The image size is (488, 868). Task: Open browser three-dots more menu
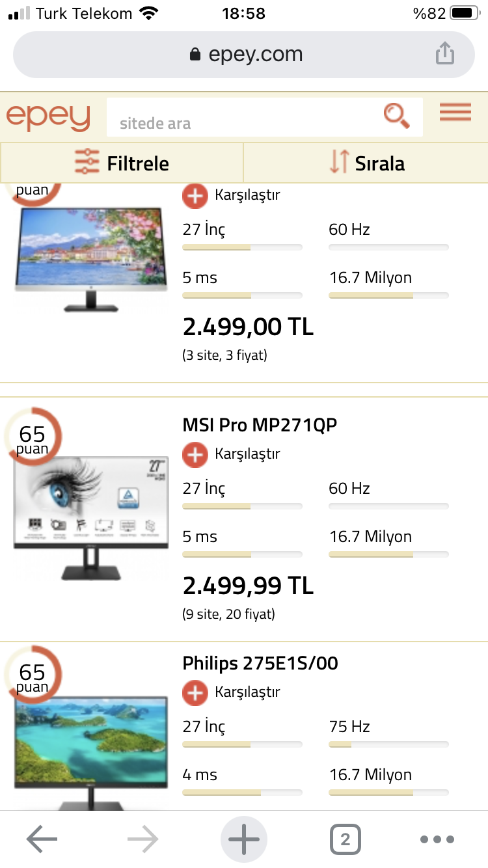click(437, 839)
